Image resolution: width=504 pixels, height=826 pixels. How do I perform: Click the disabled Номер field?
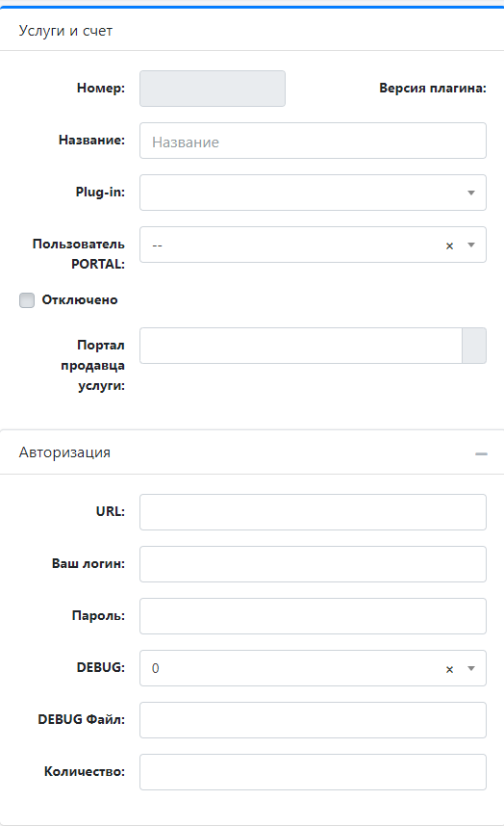[213, 89]
